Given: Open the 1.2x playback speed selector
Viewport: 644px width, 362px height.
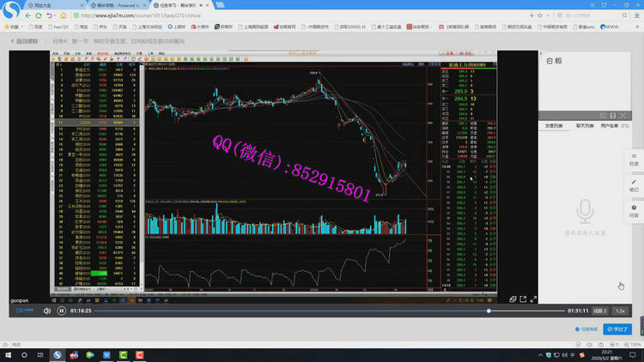Looking at the screenshot, I should [620, 311].
